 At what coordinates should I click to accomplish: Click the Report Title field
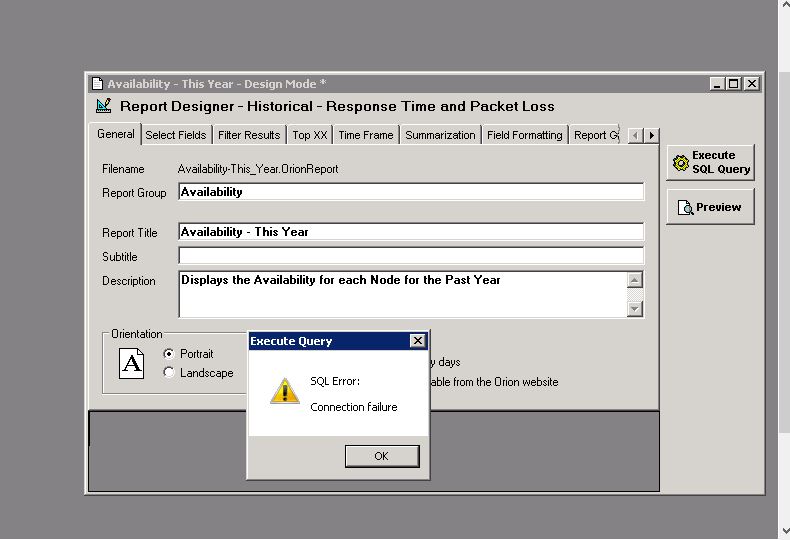click(x=411, y=232)
